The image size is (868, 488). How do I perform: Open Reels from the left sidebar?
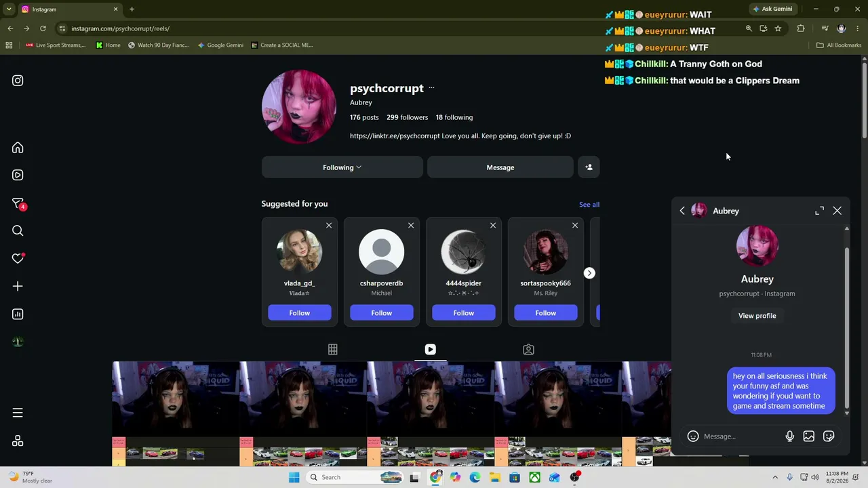click(x=18, y=175)
